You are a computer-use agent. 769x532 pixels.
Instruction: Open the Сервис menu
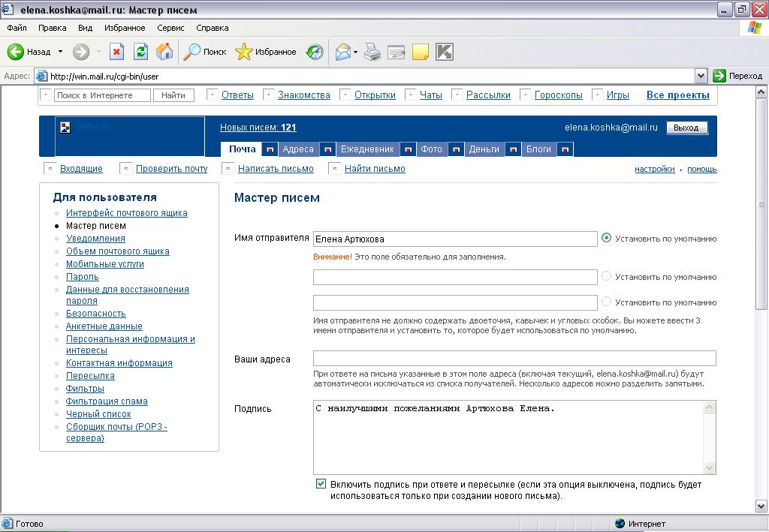[170, 28]
